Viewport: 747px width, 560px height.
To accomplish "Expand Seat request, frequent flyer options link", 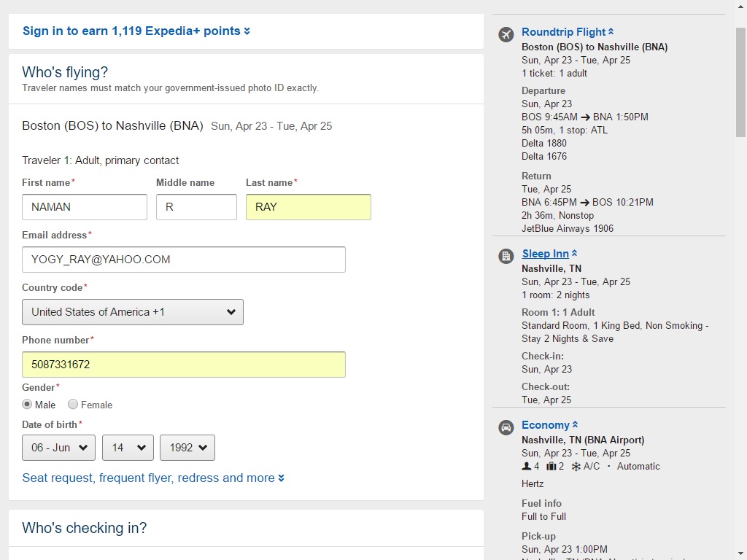I will click(153, 478).
